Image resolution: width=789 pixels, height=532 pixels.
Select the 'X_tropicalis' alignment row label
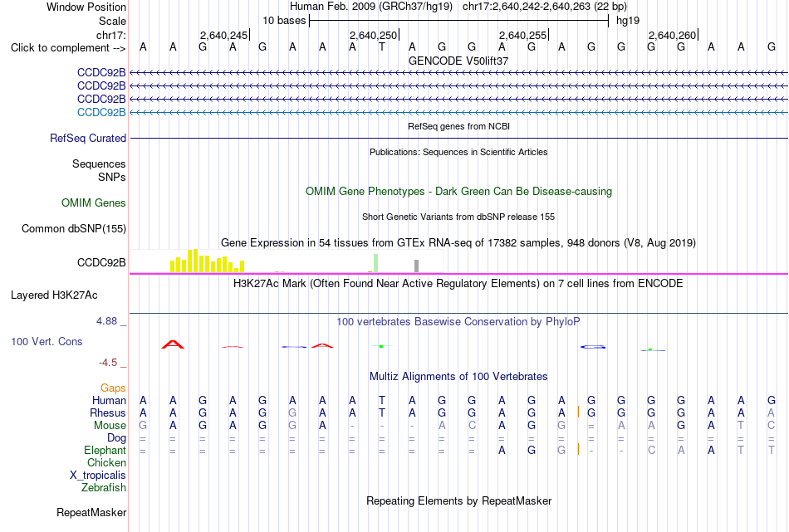pyautogui.click(x=98, y=476)
